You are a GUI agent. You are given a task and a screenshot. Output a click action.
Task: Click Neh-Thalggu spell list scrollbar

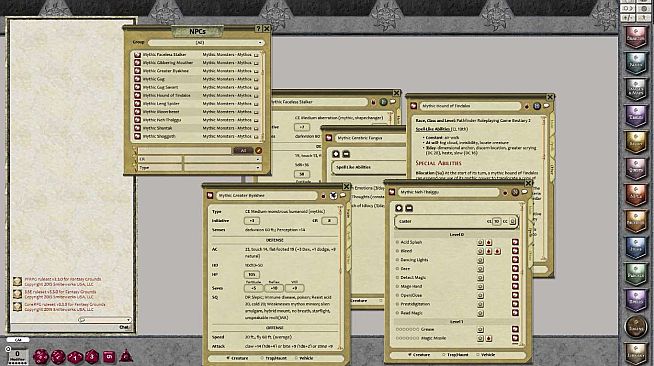pos(522,273)
